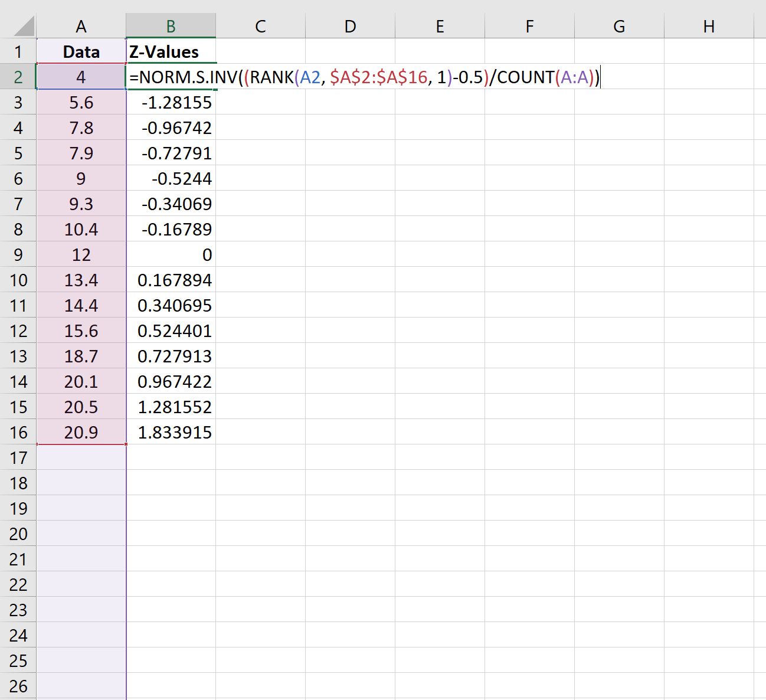Screen dimensions: 766x700
Task: Select column header A
Action: click(81, 26)
